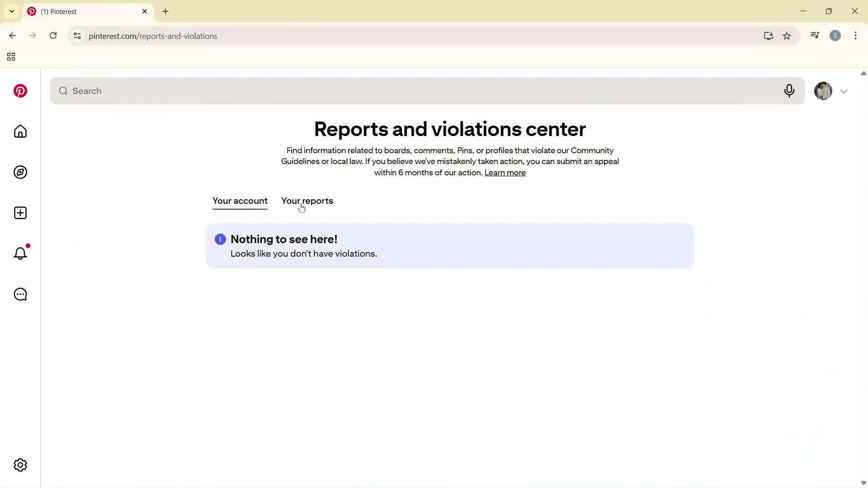This screenshot has width=868, height=488.
Task: Open Chrome's three-dot menu
Action: pos(856,36)
